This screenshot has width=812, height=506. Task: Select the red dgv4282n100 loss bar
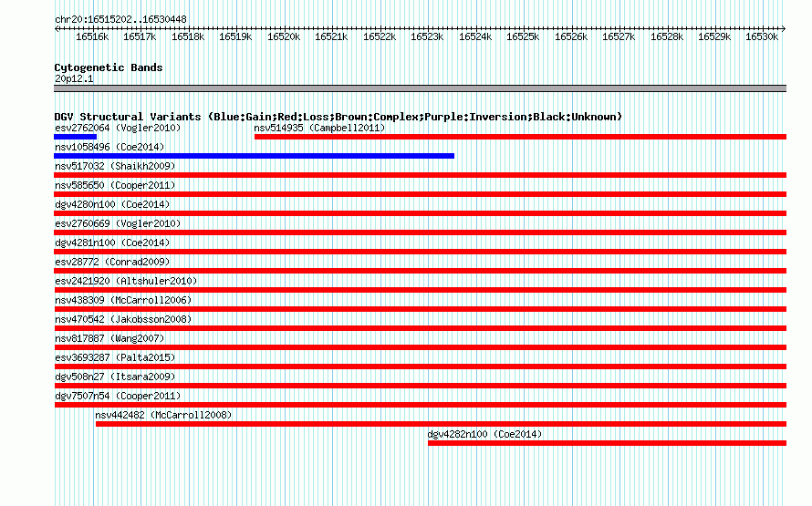pyautogui.click(x=608, y=443)
